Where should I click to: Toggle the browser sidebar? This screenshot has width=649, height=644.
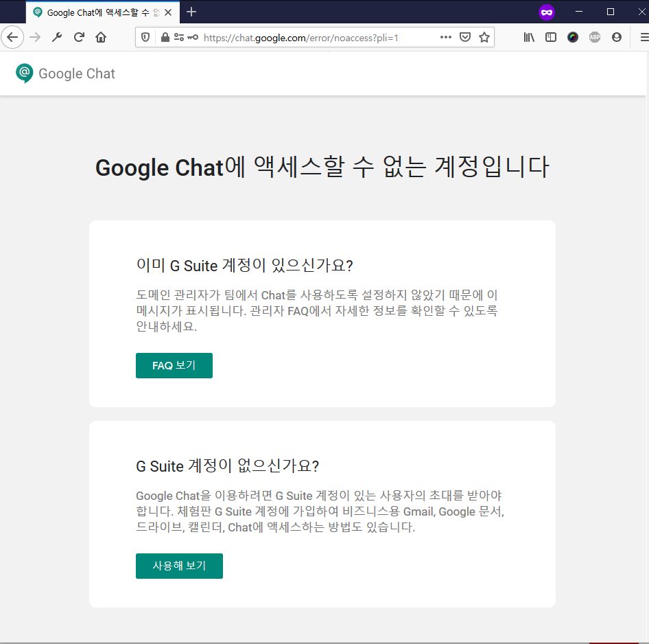(551, 37)
